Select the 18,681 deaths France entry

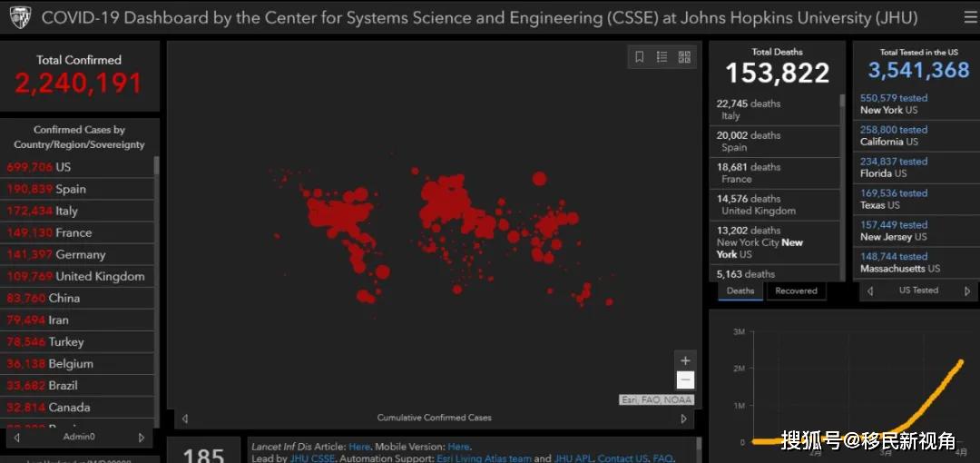click(x=774, y=173)
